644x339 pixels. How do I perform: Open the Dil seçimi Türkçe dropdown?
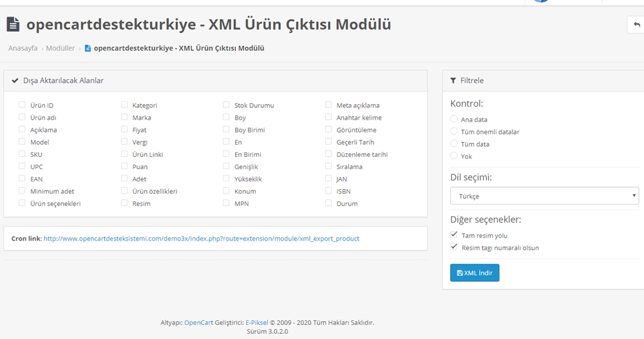click(x=545, y=196)
